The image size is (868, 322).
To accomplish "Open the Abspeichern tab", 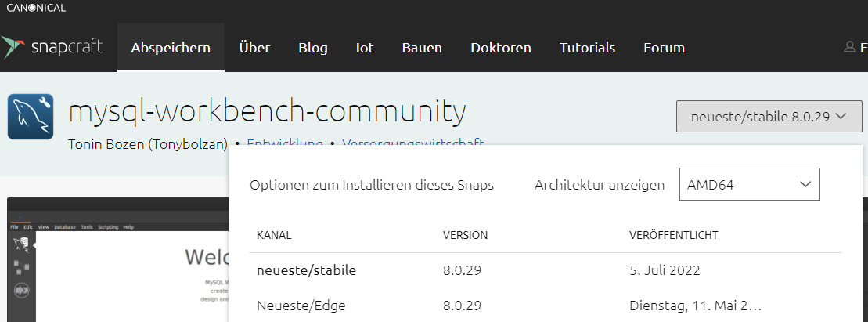I will [x=171, y=48].
